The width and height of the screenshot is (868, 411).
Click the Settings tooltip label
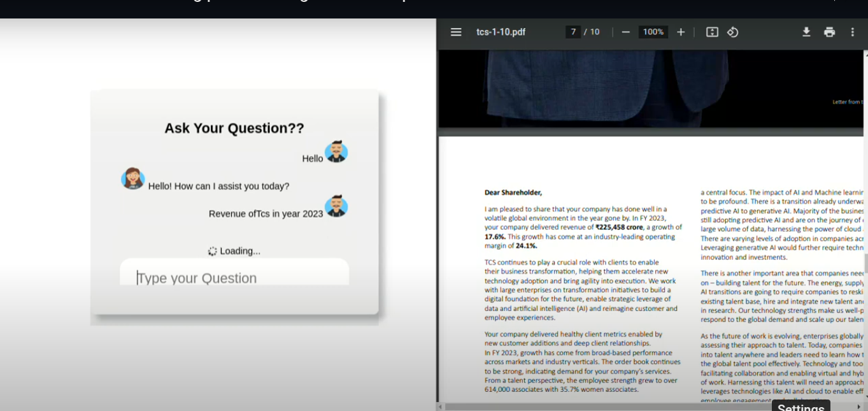click(800, 407)
